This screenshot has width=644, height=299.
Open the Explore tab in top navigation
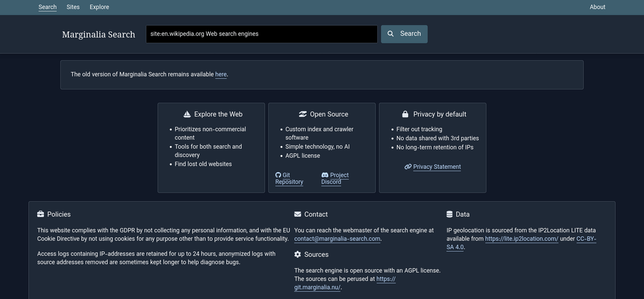99,7
